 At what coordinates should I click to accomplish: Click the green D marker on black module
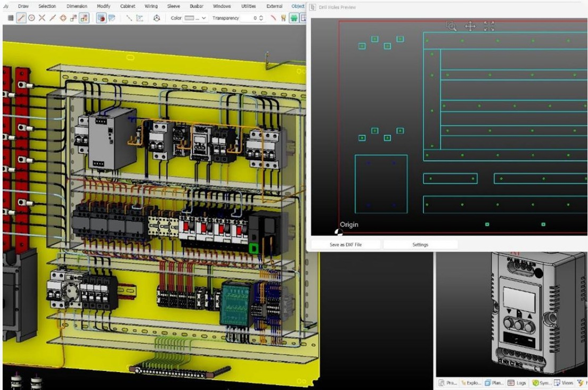click(x=254, y=248)
